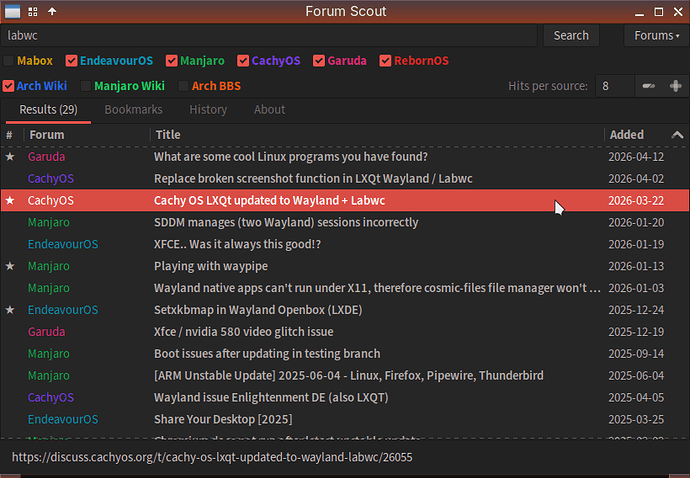Switch to the Results (29) tab
The image size is (690, 478).
(x=48, y=110)
